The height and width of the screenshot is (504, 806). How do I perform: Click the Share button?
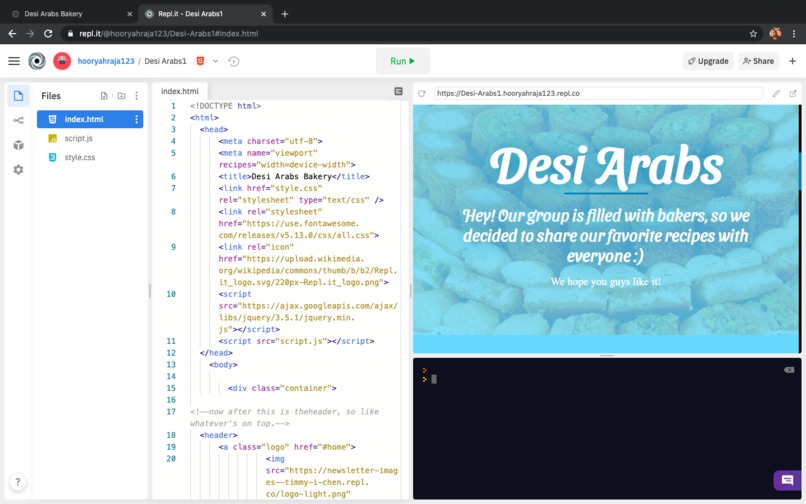[759, 61]
